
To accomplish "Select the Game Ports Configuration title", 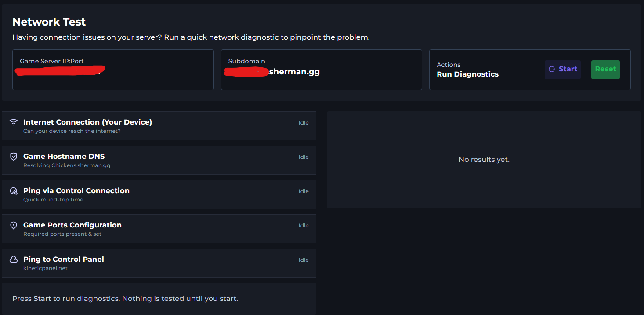I will pos(72,225).
